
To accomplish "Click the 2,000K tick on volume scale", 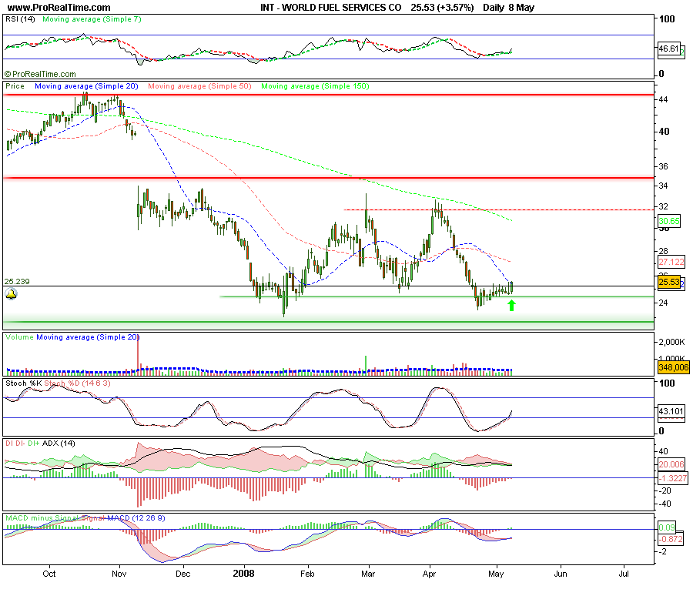I will [x=671, y=342].
